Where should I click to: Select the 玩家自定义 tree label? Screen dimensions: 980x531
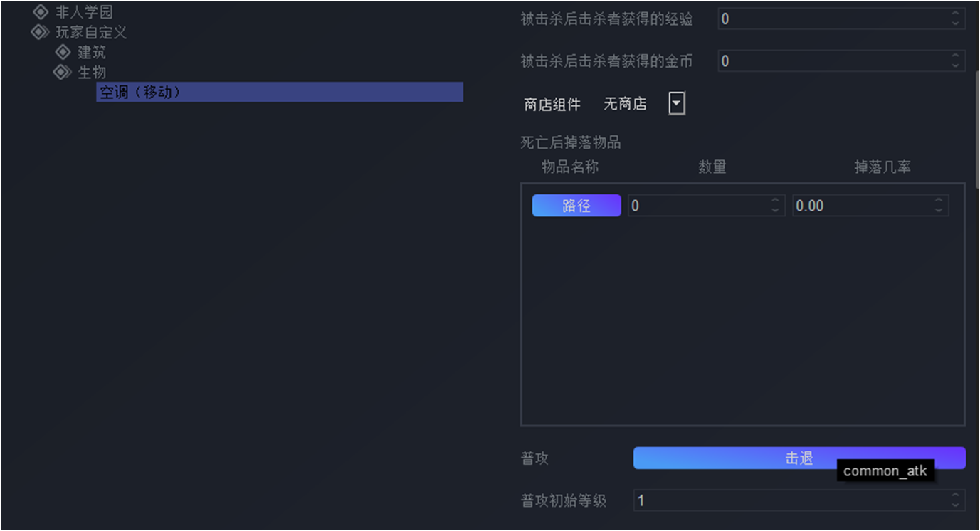pos(91,32)
